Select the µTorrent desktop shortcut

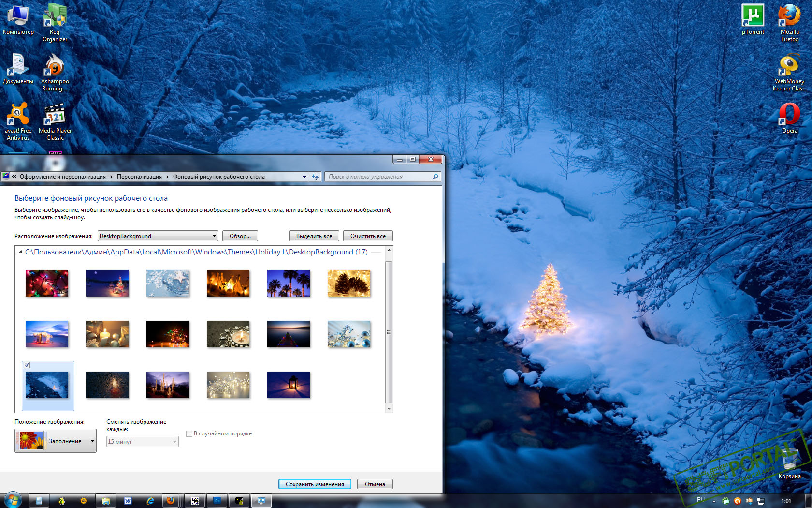click(x=753, y=20)
